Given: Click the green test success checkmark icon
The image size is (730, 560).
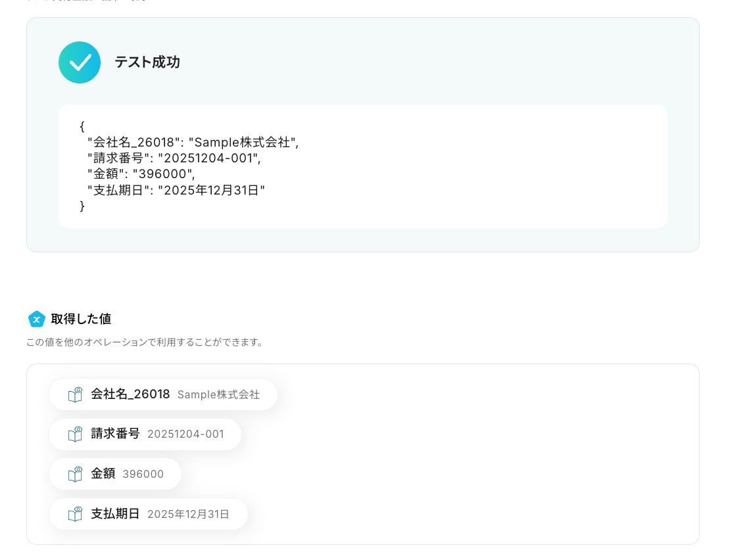Looking at the screenshot, I should pos(80,62).
